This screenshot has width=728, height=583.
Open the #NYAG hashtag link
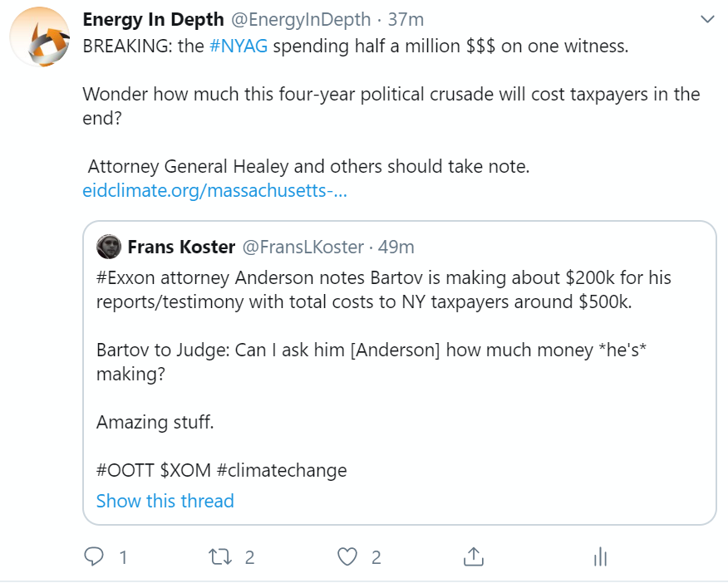point(239,47)
